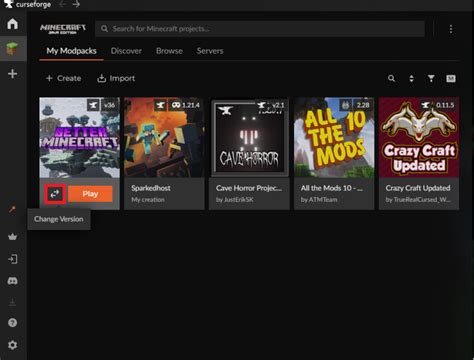
Task: Open the sort order arrows icon
Action: (411, 78)
